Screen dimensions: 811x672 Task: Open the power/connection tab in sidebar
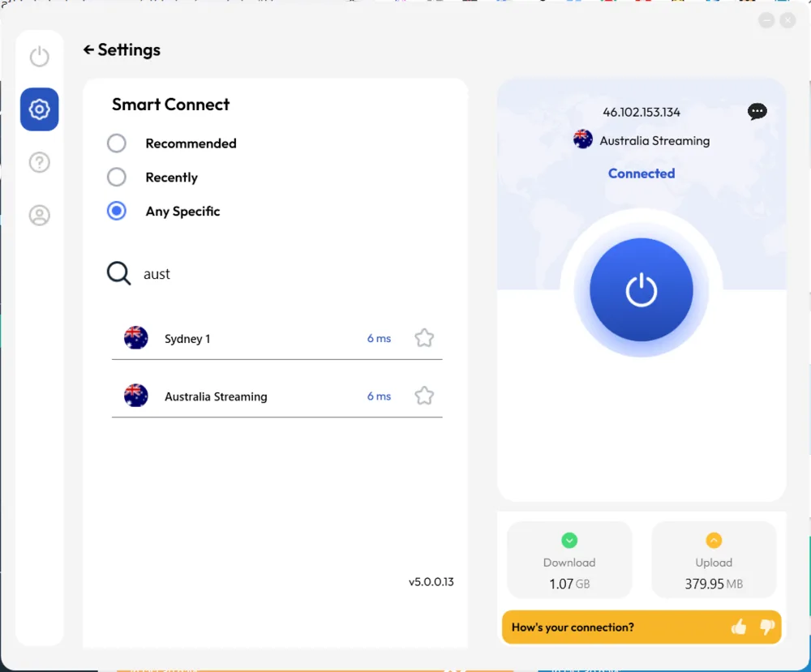pos(39,57)
